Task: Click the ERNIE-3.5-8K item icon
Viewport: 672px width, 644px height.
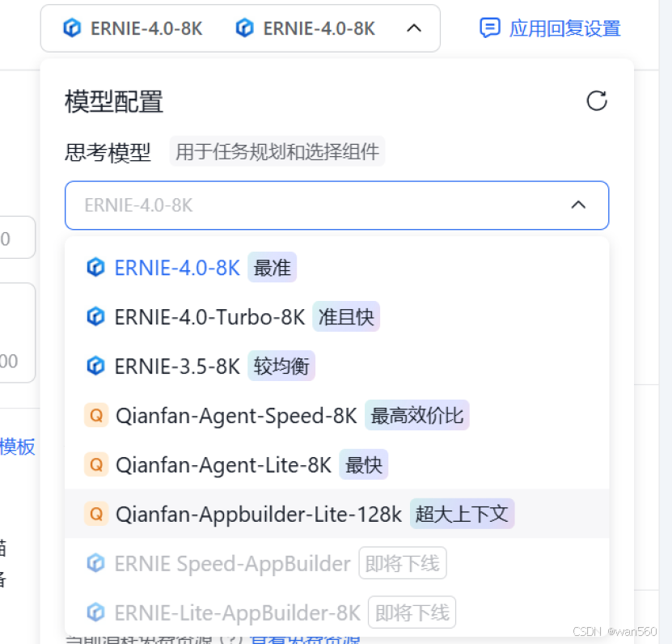Action: pos(95,366)
